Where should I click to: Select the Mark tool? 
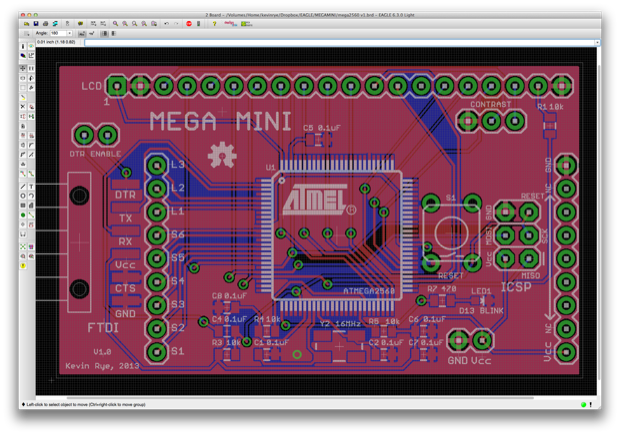pyautogui.click(x=31, y=56)
